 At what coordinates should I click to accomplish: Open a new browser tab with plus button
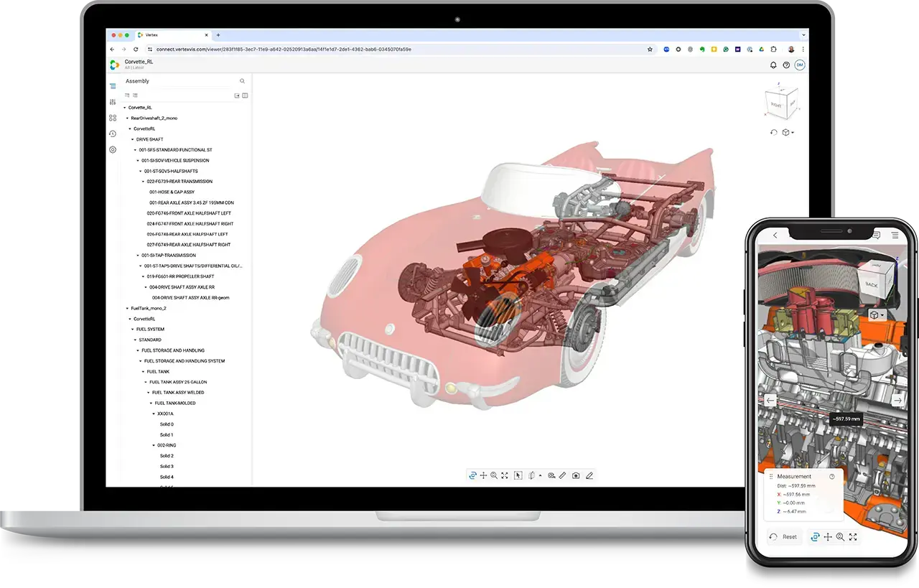(x=218, y=34)
